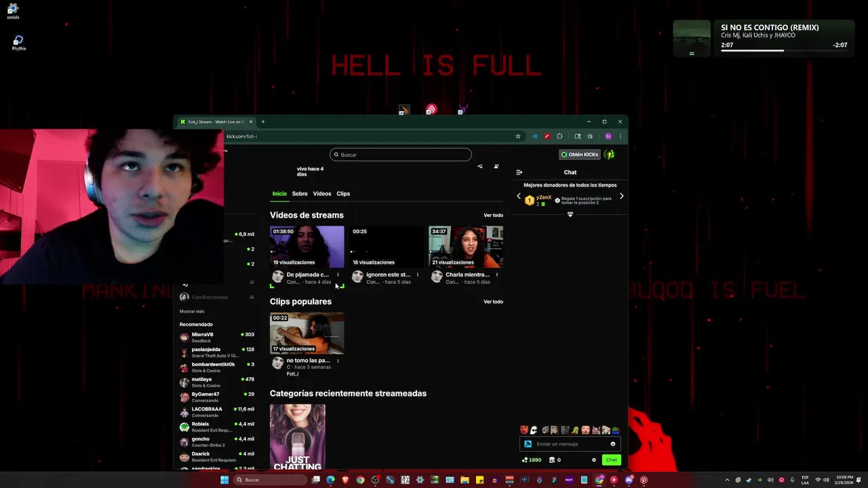Click the green Chat send button
The width and height of the screenshot is (868, 488).
click(x=612, y=460)
